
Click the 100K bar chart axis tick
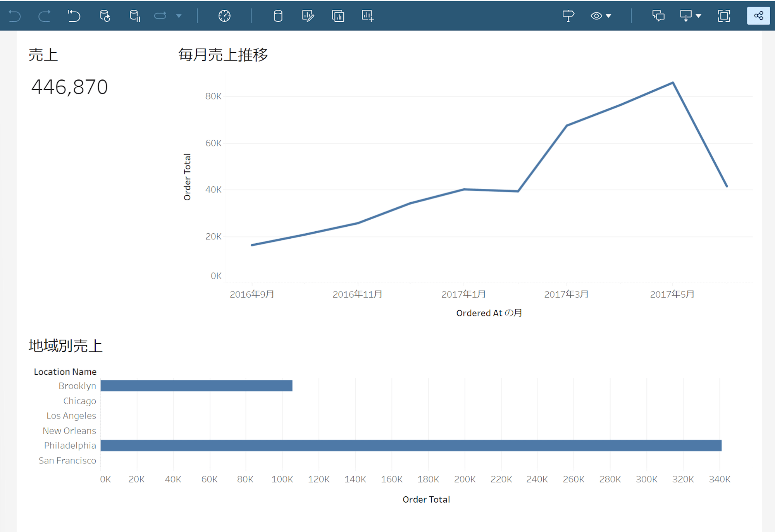pos(282,479)
